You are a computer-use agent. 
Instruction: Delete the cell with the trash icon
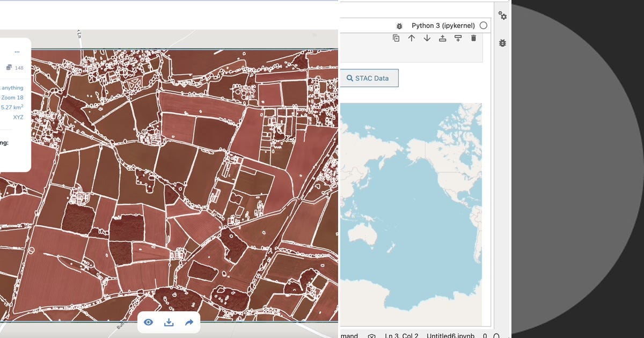click(473, 38)
